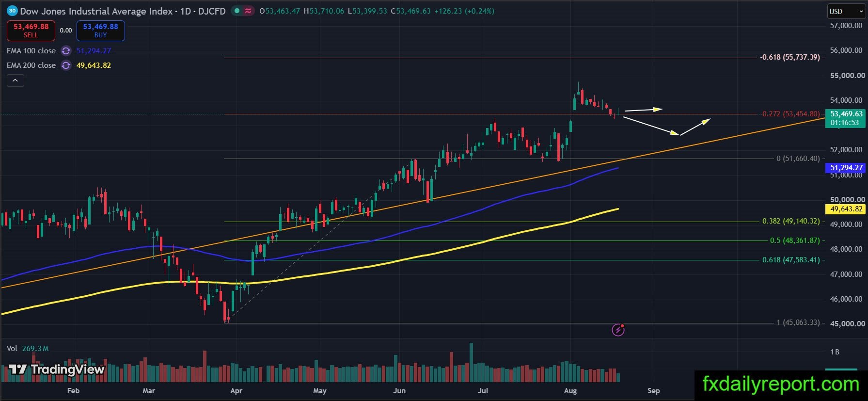Click the EMA 200 legend value 49,643.82
The image size is (868, 401).
click(x=94, y=65)
